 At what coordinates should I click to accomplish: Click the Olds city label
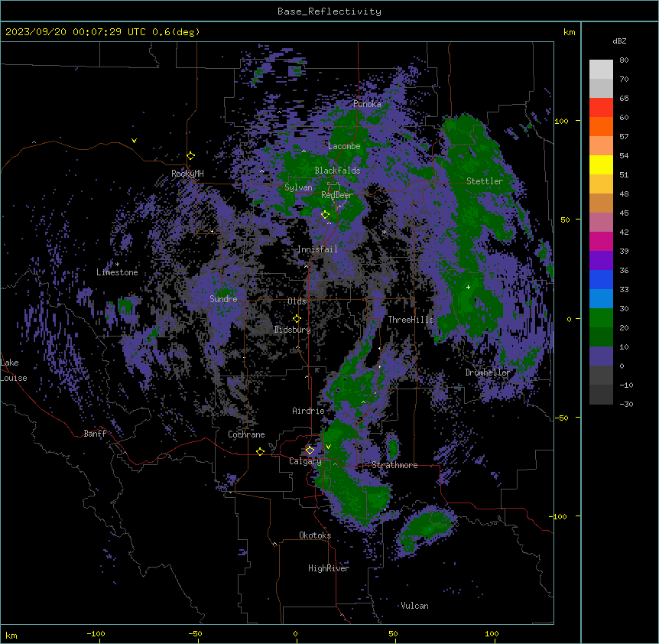click(297, 301)
